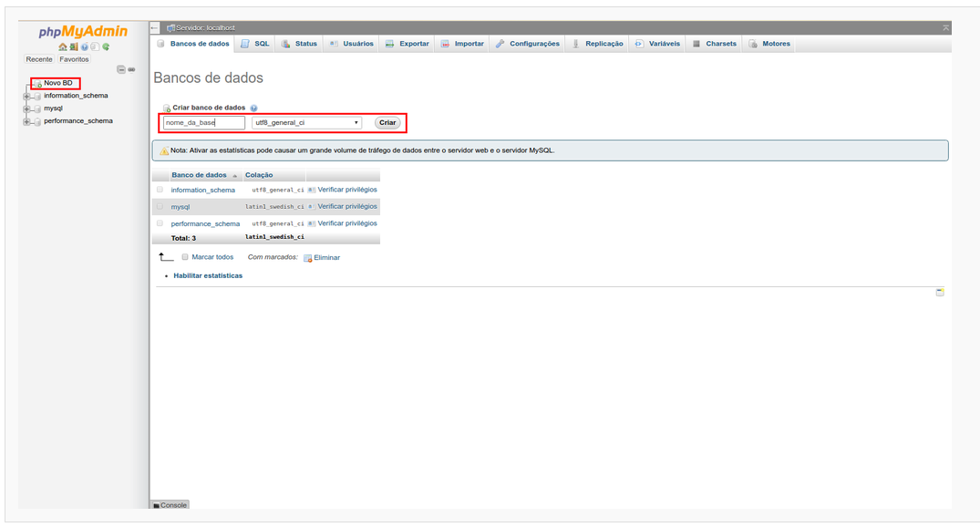980x527 pixels.
Task: Expand the information_schema tree node
Action: coord(27,96)
